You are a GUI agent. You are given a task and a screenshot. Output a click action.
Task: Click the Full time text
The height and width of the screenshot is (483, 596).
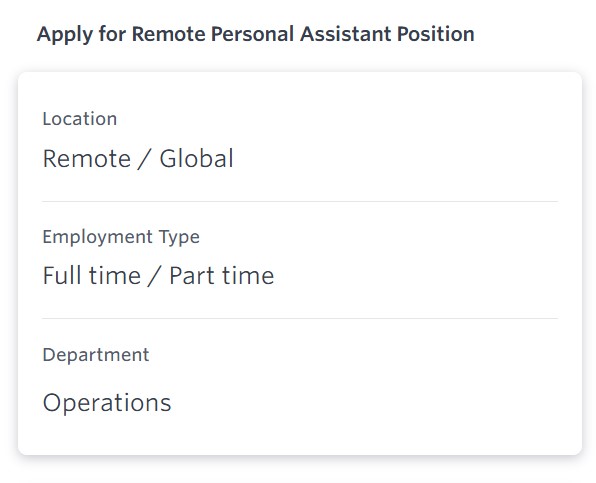(92, 276)
